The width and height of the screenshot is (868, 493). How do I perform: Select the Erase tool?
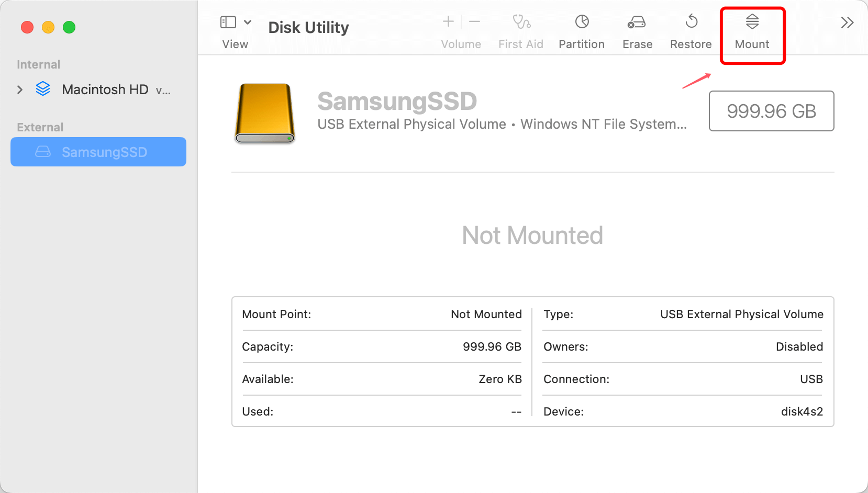[637, 30]
